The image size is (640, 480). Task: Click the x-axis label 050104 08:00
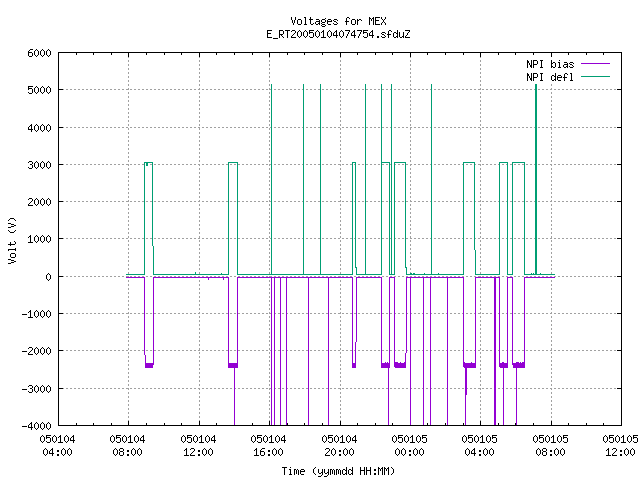click(128, 446)
